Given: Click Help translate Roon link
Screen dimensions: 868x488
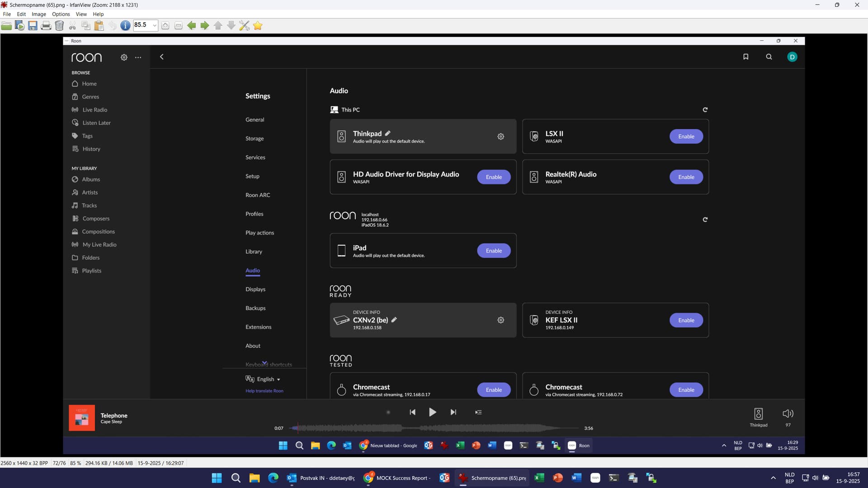Looking at the screenshot, I should tap(264, 391).
